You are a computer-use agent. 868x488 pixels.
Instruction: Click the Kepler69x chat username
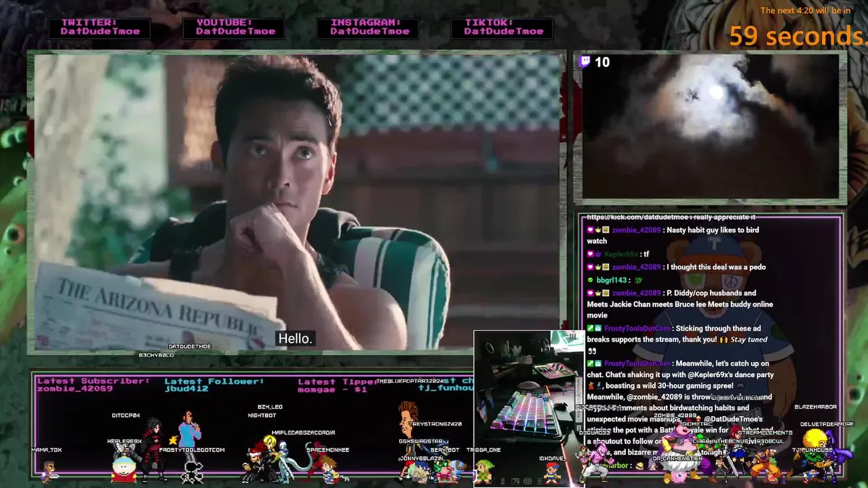tap(621, 254)
